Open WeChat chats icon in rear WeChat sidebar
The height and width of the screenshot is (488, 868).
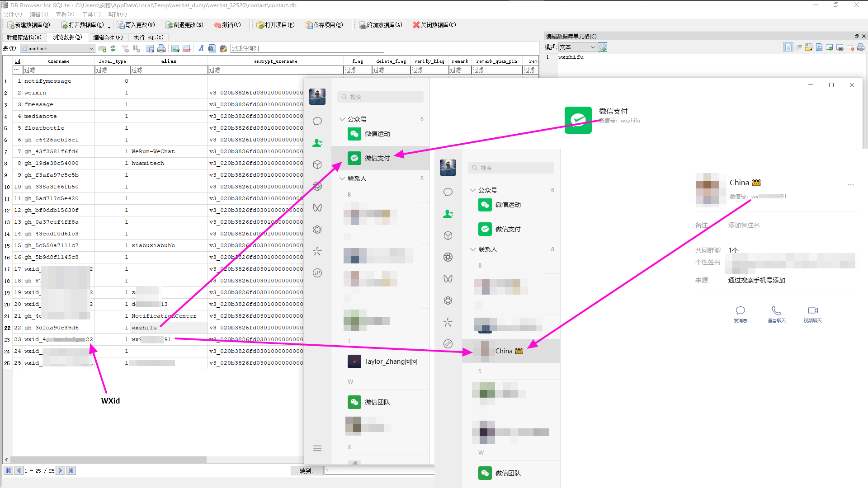(x=317, y=121)
